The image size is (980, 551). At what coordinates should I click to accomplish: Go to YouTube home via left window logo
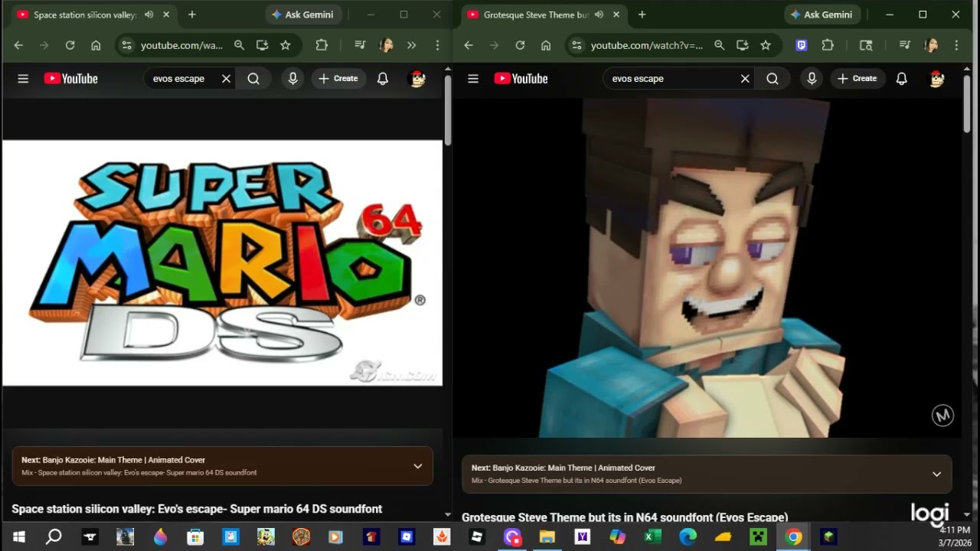coord(71,79)
